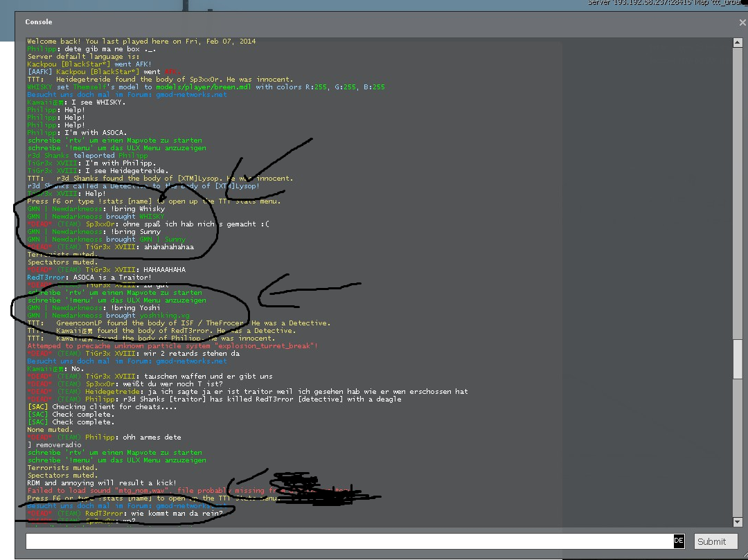The width and height of the screenshot is (748, 560).
Task: Click 'Kackpou [BlackStar*] went AFK!' line
Action: point(89,64)
